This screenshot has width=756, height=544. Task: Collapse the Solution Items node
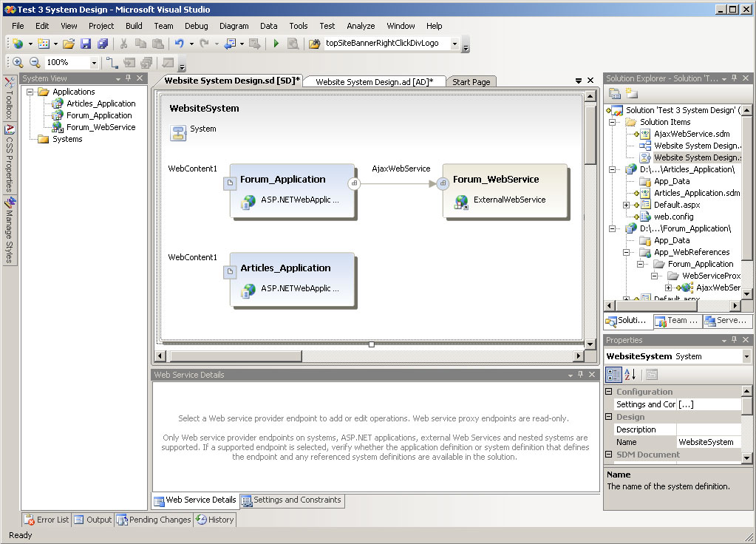pos(613,122)
